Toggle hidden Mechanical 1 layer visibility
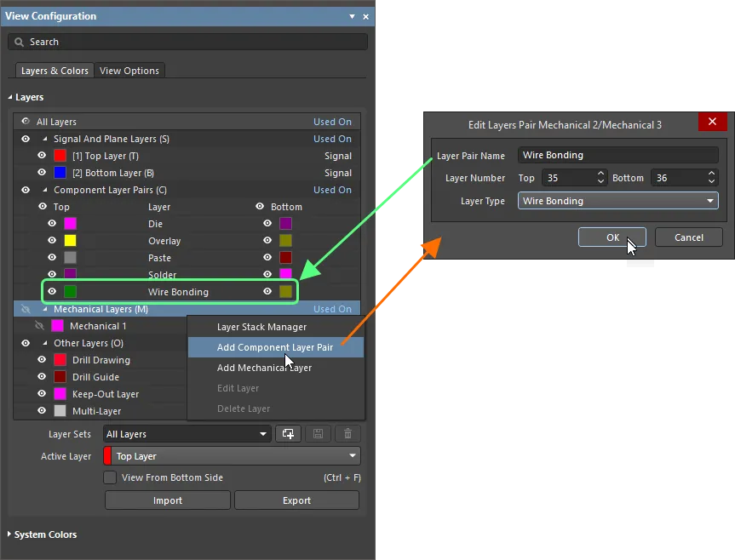This screenshot has width=735, height=560. [39, 326]
